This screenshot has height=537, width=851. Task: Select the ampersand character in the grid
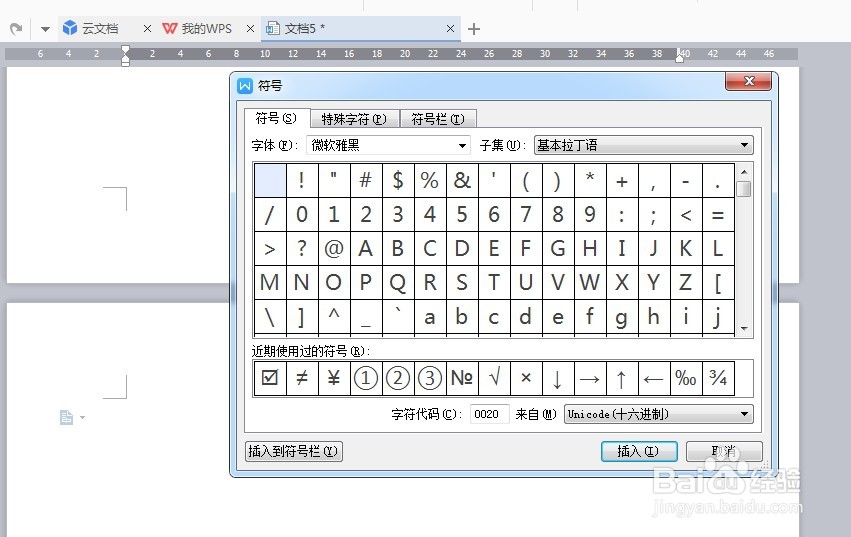(462, 180)
